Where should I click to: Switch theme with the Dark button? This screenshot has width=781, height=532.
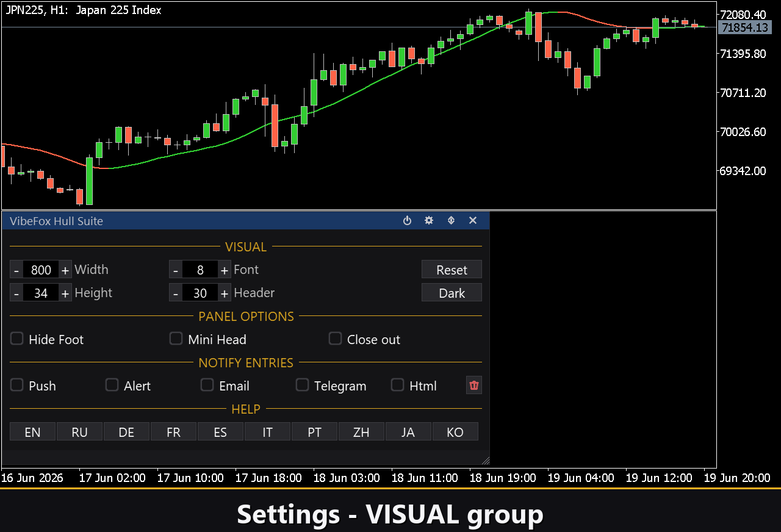coord(452,293)
